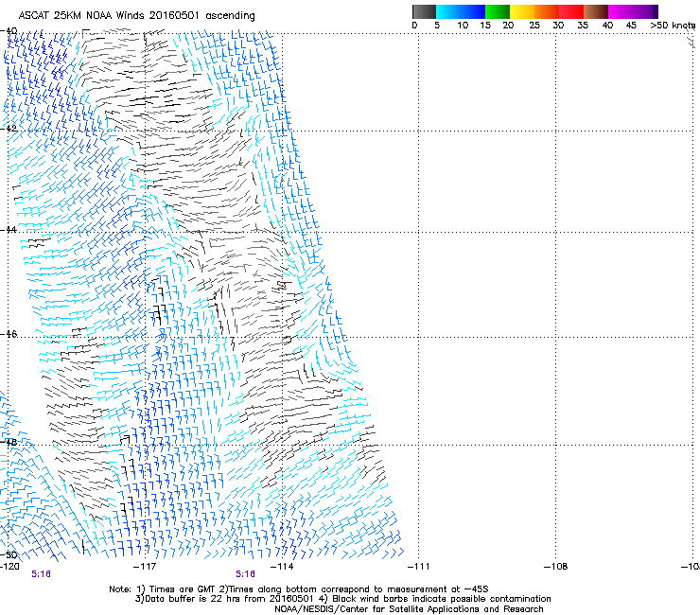The image size is (700, 615).
Task: Click the latitude label '-50' on the left axis
Action: pyautogui.click(x=9, y=554)
